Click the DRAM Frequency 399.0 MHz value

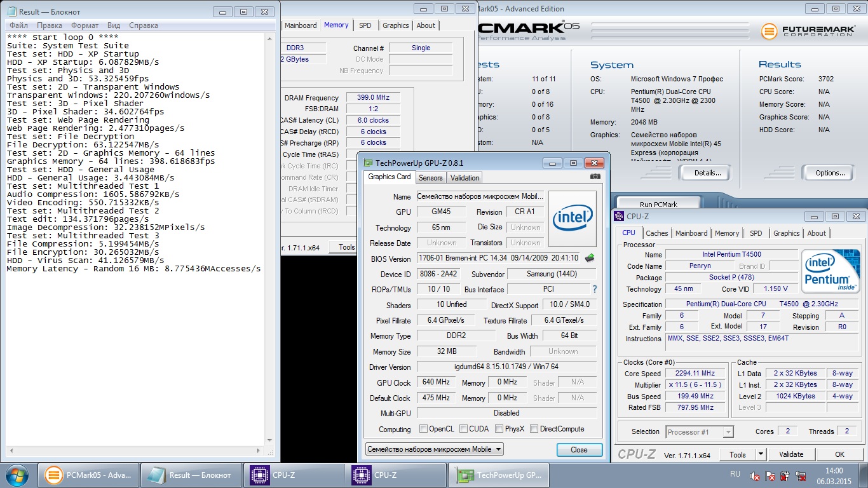click(x=373, y=98)
